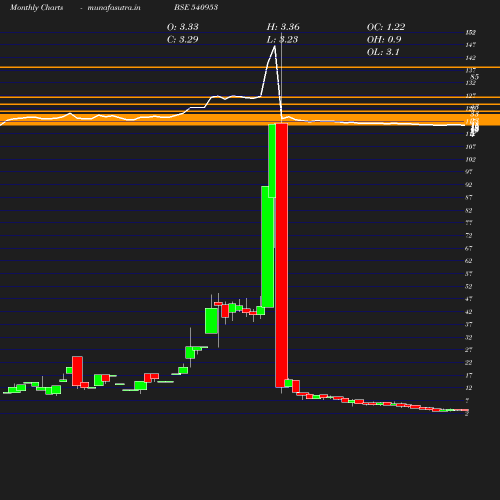Screen dimensions: 500x500
Task: Click the 17 price axis label
Action: click(x=469, y=375)
